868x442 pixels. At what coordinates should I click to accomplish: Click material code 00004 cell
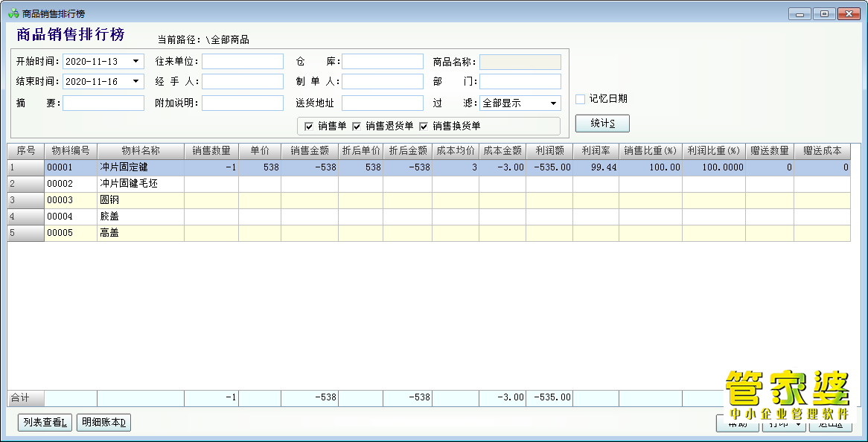click(71, 217)
